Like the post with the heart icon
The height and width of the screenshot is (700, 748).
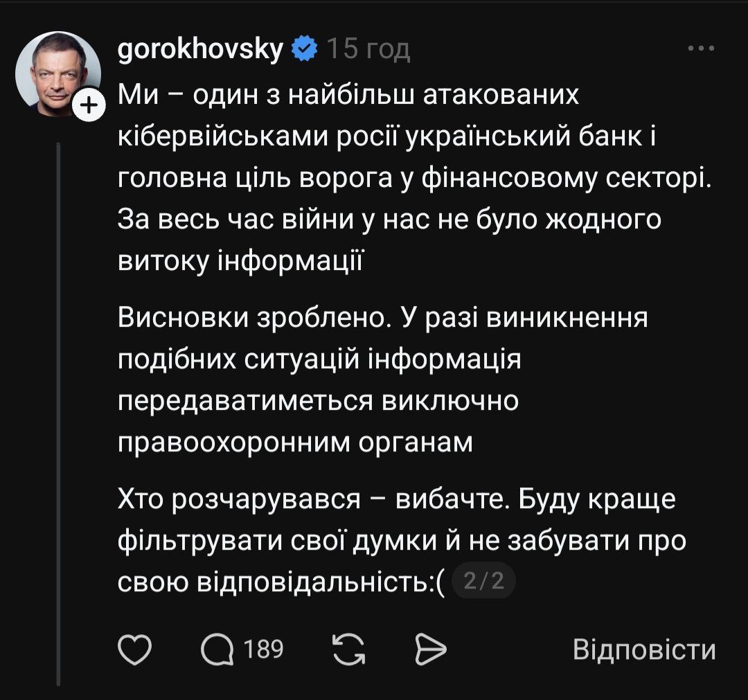[x=135, y=650]
